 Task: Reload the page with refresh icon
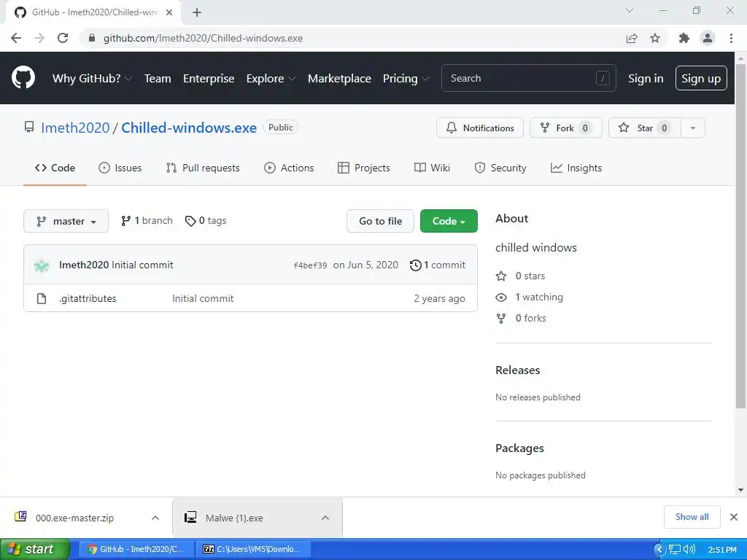click(63, 38)
